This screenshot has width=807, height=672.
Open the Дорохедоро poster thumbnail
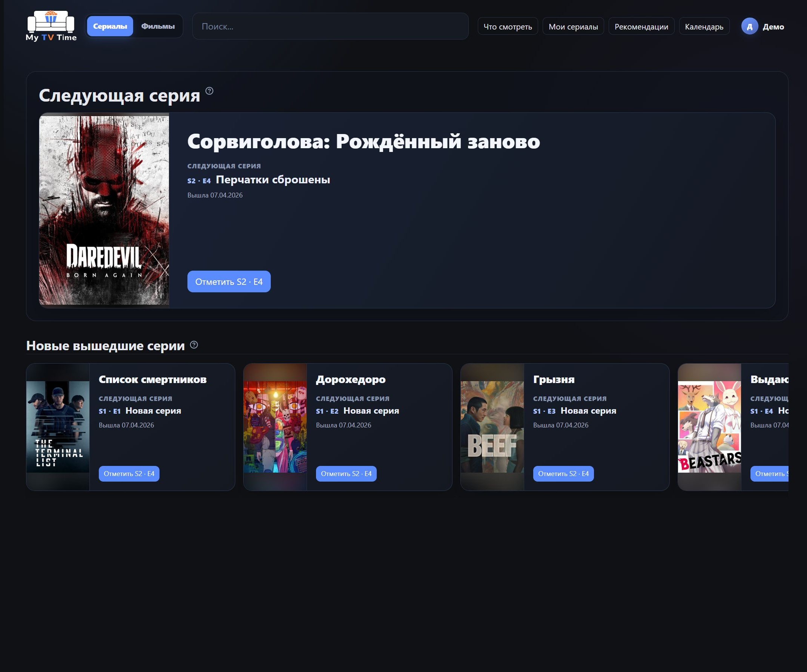[x=275, y=427]
